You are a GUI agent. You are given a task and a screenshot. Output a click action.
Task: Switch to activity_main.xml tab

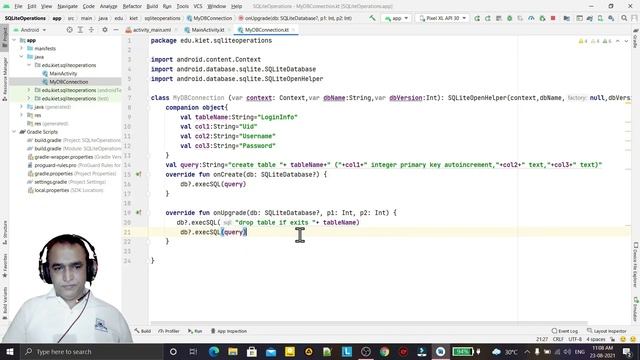point(151,30)
